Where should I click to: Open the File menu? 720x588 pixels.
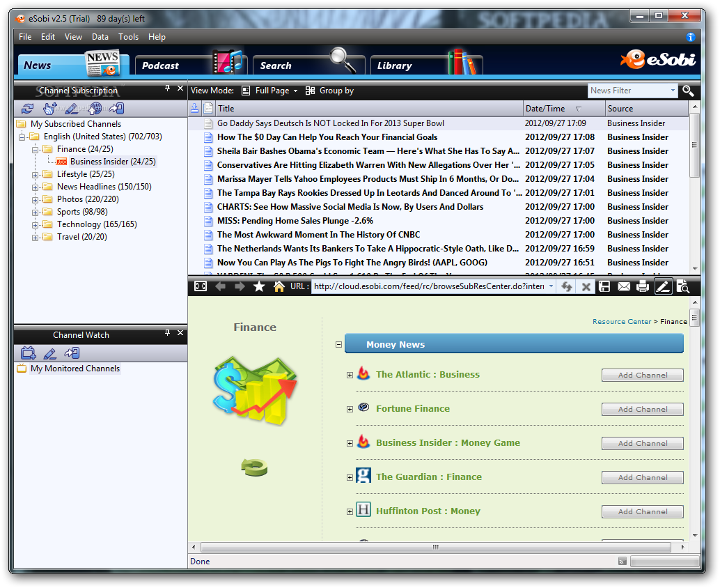[x=25, y=37]
